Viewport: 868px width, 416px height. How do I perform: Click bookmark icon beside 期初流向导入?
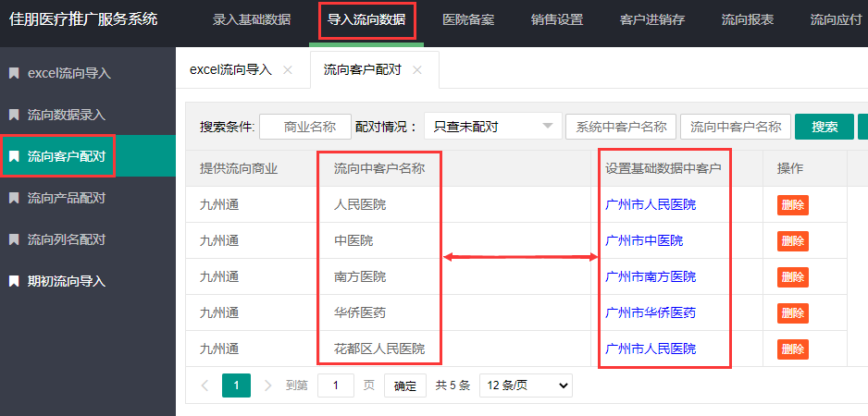pos(14,281)
